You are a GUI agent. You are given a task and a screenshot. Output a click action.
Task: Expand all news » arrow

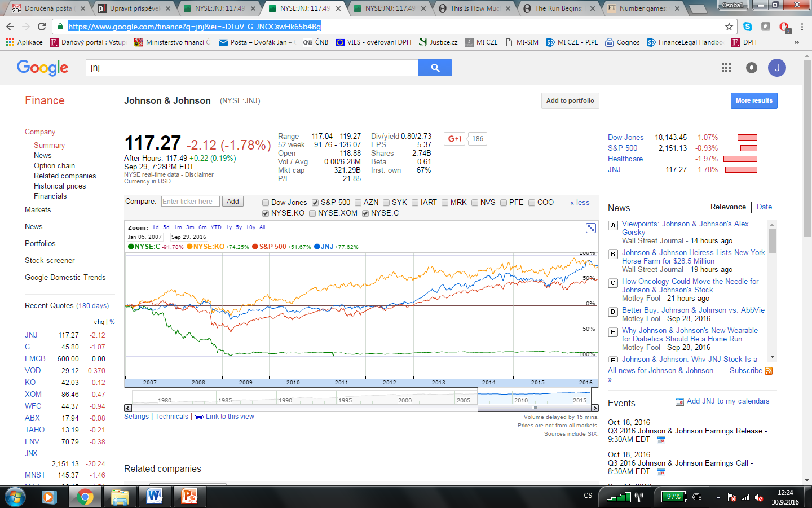pyautogui.click(x=610, y=380)
